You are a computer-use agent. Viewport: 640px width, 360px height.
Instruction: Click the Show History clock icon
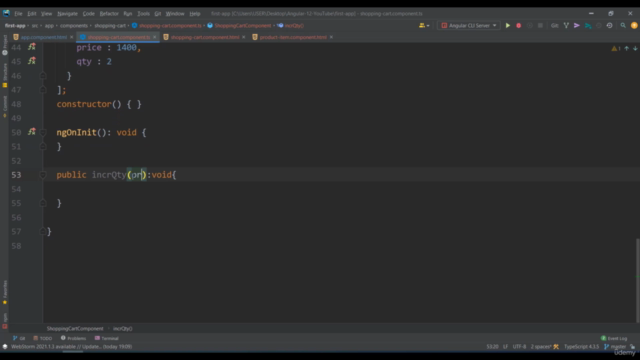tap(609, 25)
